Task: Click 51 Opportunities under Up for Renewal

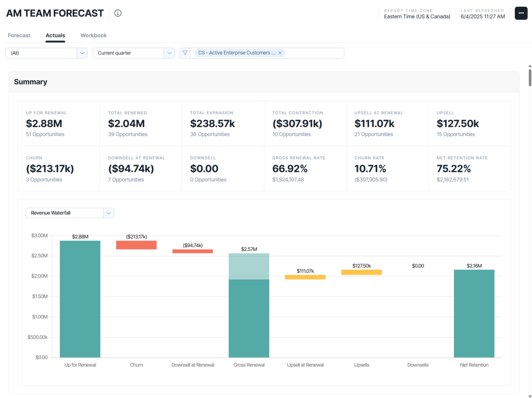Action: [44, 134]
